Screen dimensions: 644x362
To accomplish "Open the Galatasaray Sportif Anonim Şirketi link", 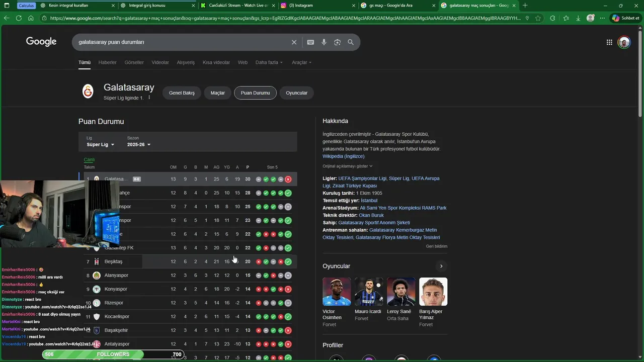I will tap(374, 223).
